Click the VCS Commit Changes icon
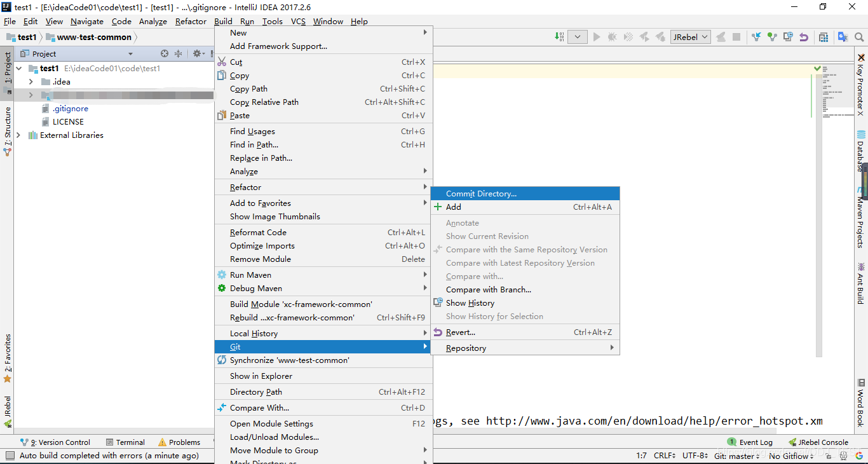 pos(771,37)
